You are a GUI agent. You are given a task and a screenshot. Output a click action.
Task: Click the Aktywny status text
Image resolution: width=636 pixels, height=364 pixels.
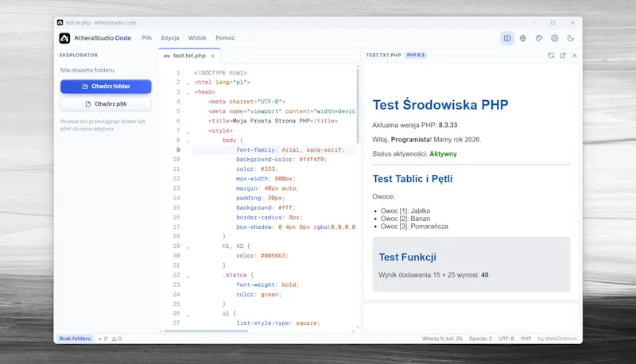443,153
